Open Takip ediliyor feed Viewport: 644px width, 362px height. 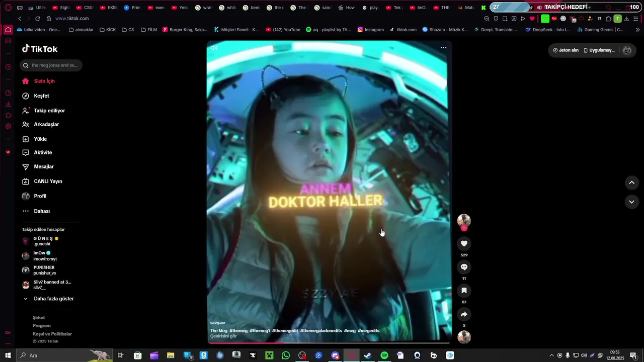tap(43, 111)
